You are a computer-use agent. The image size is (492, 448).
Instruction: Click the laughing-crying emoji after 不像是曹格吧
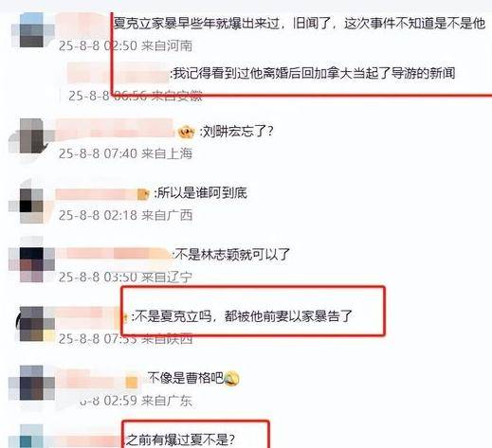(231, 378)
